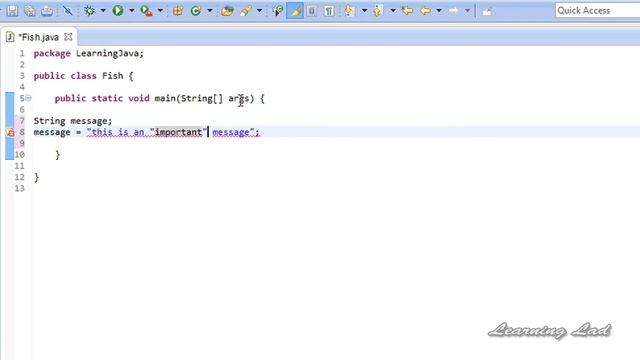Open the Next Annotation dropdown arrow
Screen dimensions: 640x360
pyautogui.click(x=364, y=11)
